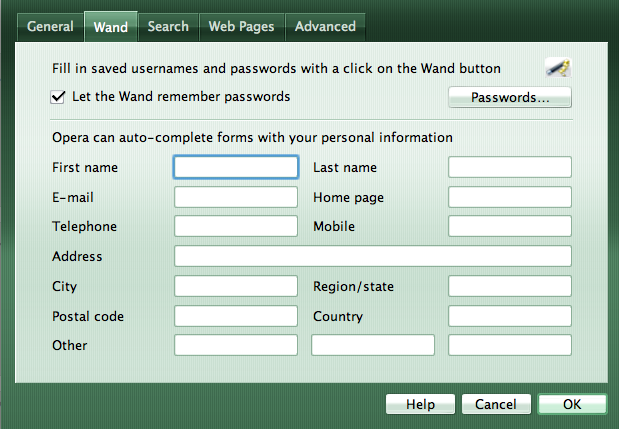
Task: Focus the Postal code field
Action: click(x=236, y=316)
